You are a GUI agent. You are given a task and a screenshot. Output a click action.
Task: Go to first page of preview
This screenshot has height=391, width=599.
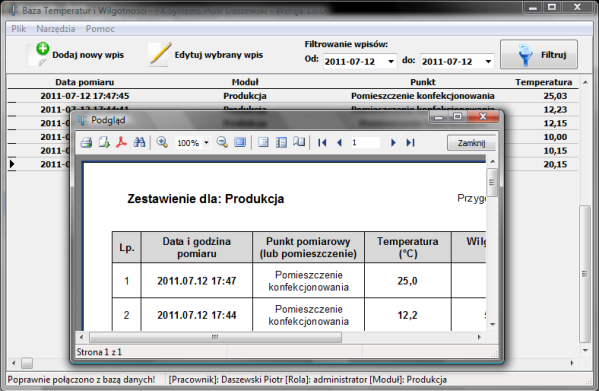coord(322,142)
